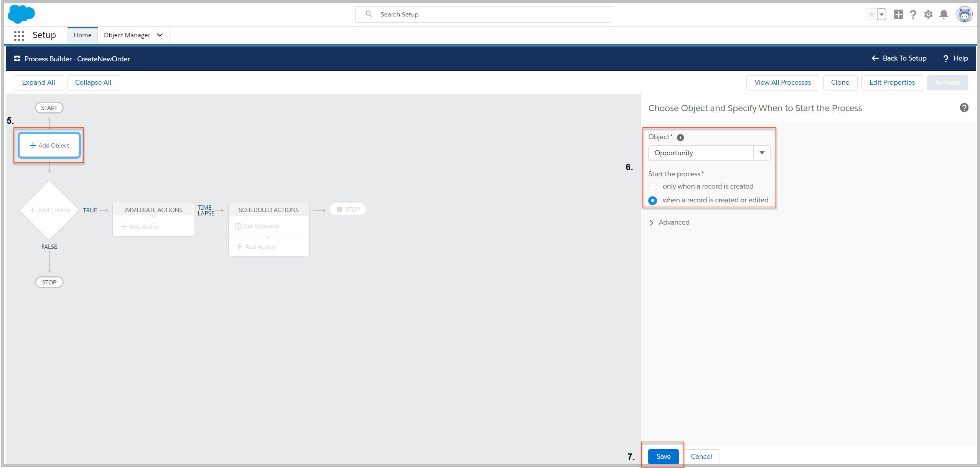Cancel the object settings
980x468 pixels.
701,457
